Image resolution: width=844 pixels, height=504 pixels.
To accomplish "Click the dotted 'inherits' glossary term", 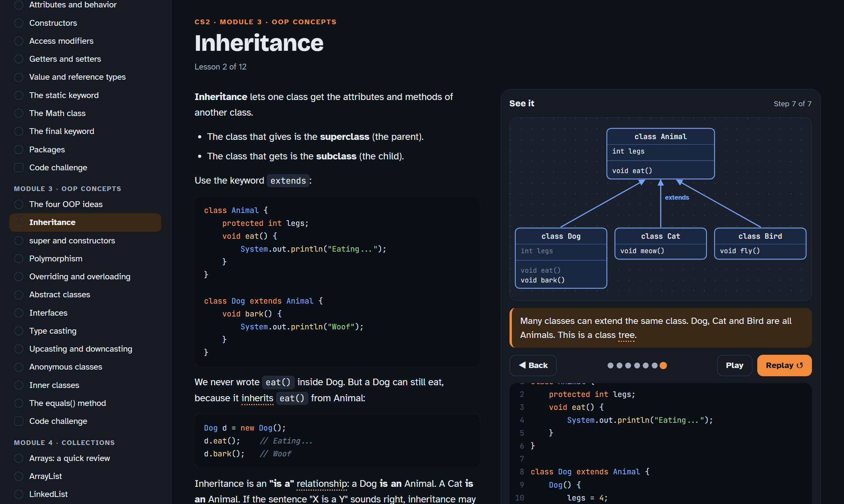I will click(x=257, y=398).
